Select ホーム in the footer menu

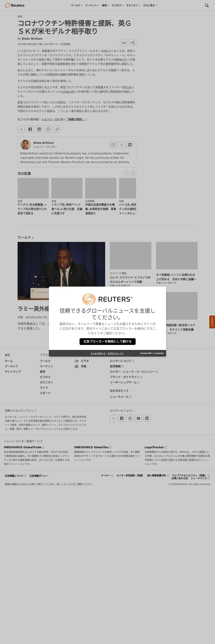(9, 361)
